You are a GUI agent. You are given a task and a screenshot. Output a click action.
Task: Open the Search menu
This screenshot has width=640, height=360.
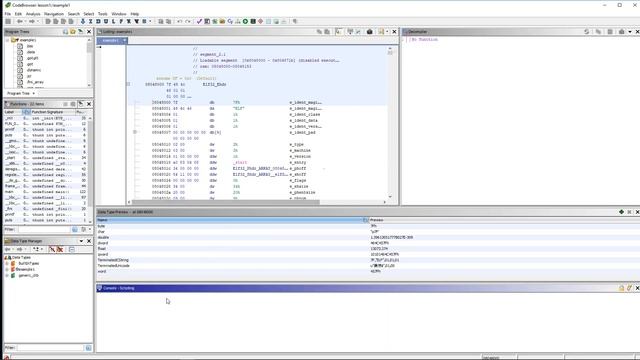tap(74, 14)
